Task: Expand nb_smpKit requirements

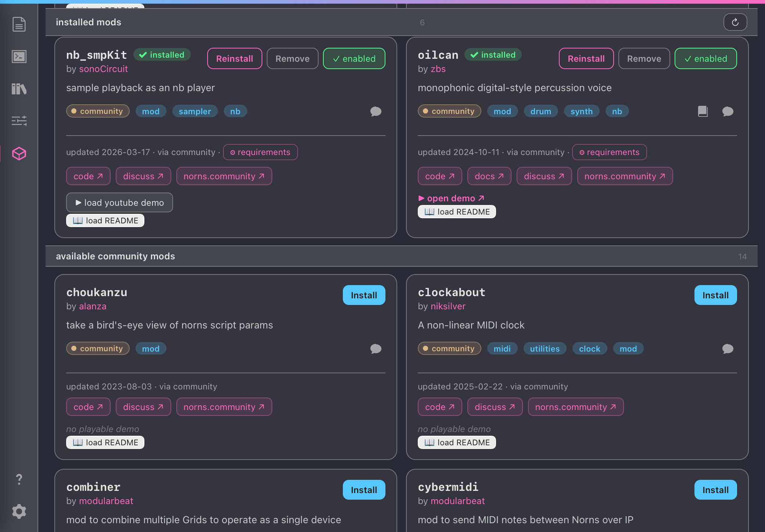Action: [261, 152]
